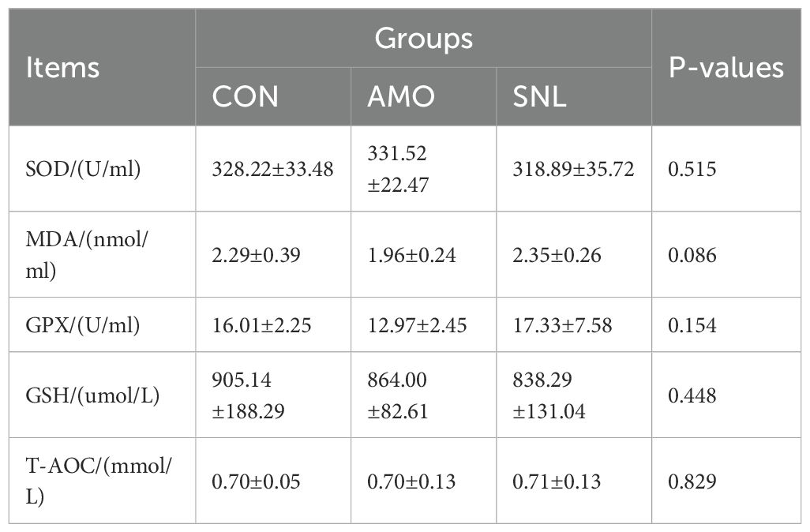Click the CON value 905.14±188.29
810x532 pixels.
point(249,396)
